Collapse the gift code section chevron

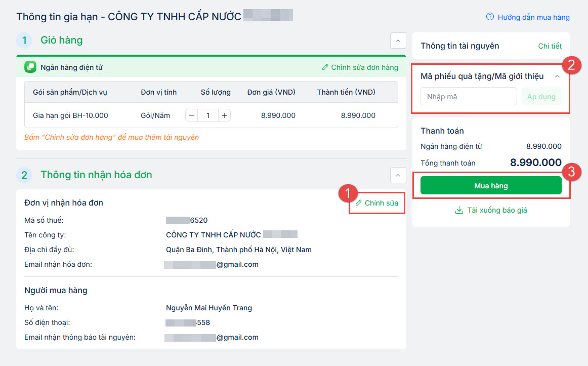(557, 76)
